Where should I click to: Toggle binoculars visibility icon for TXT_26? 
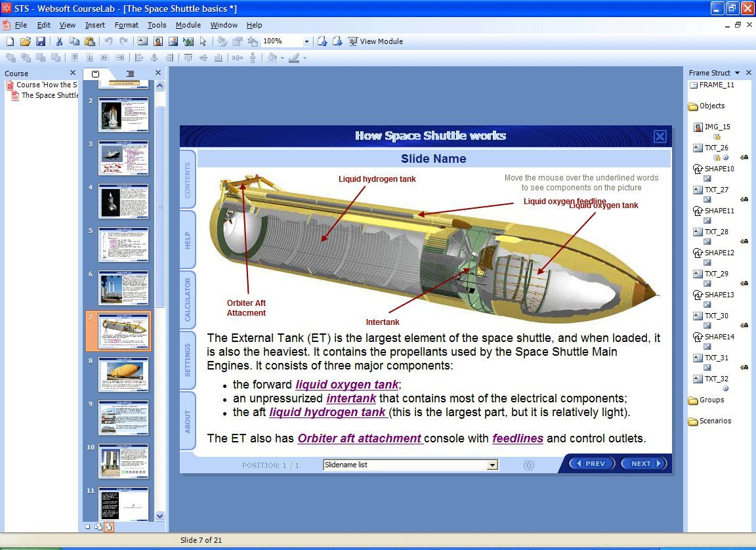(744, 158)
